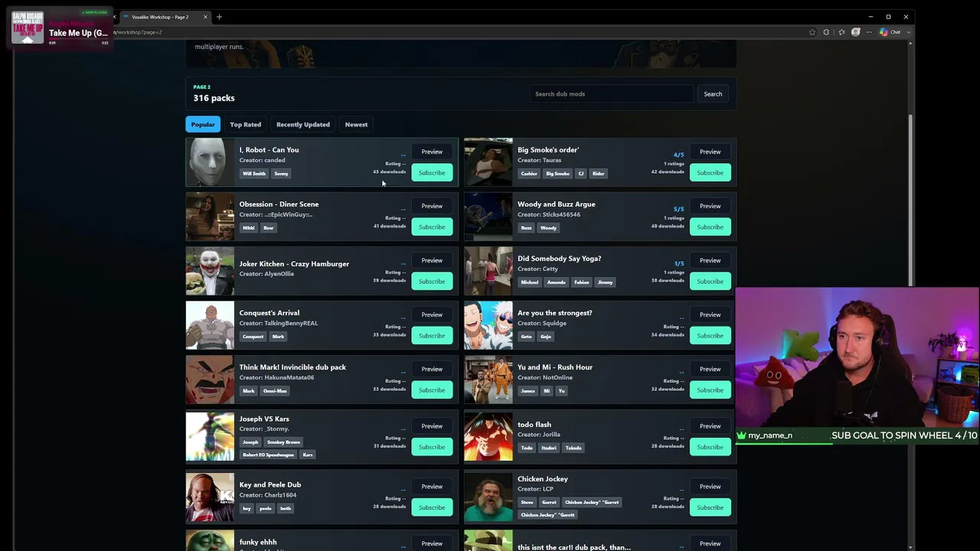Viewport: 980px width, 551px height.
Task: Open the Big Smoke's order thumbnail
Action: tap(488, 162)
